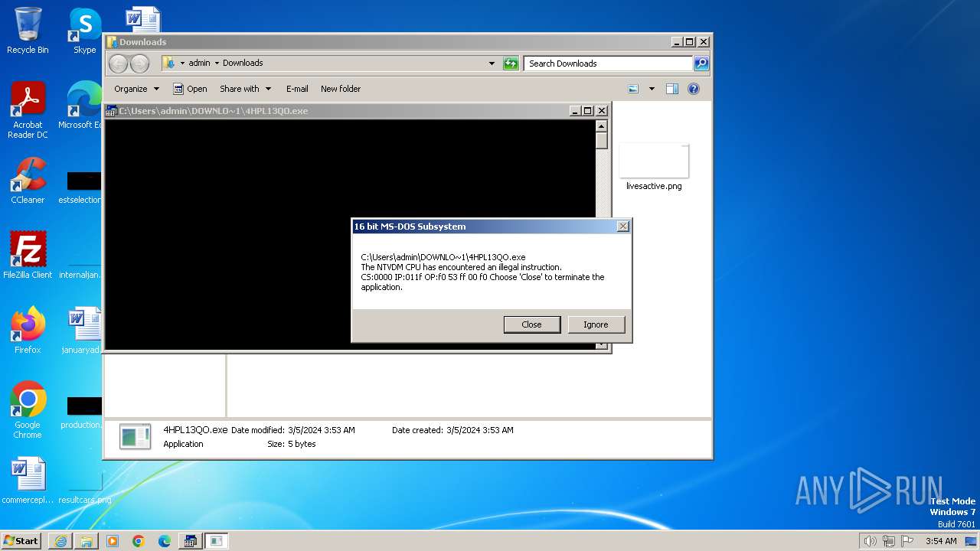Open Action Center flag icon
Screen dimensions: 980x551
[x=906, y=541]
